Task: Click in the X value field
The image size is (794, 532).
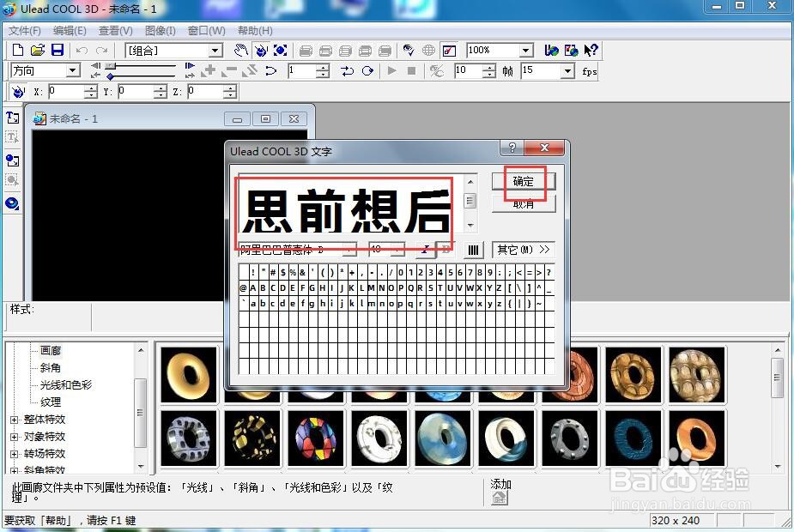Action: tap(67, 92)
